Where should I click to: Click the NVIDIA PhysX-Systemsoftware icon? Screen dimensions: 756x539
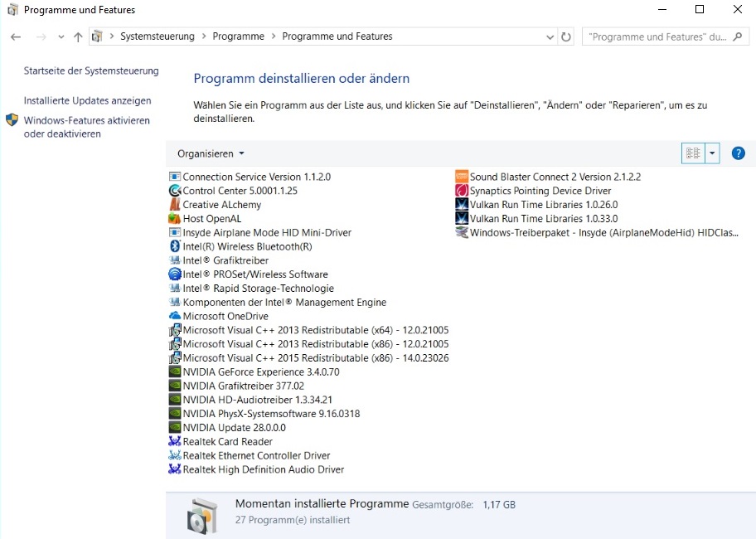[x=175, y=414]
